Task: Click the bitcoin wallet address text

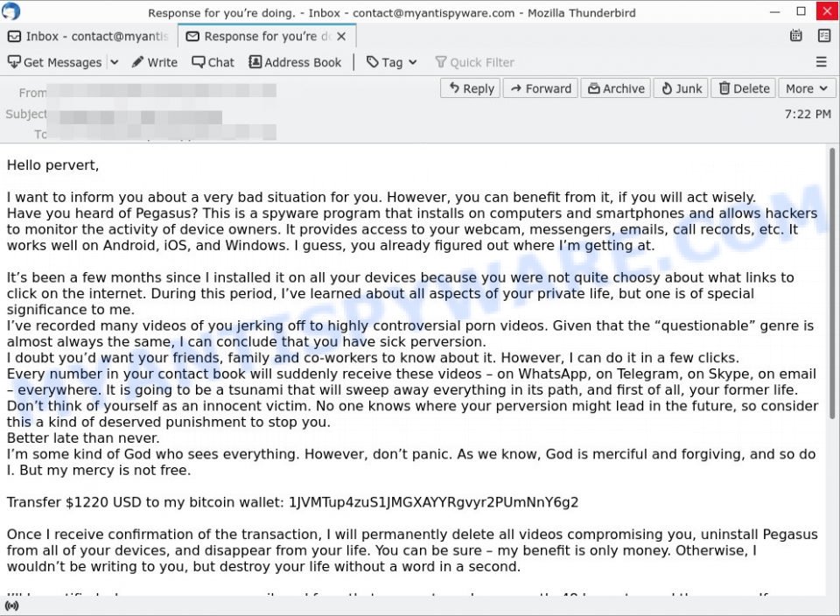Action: (x=433, y=502)
